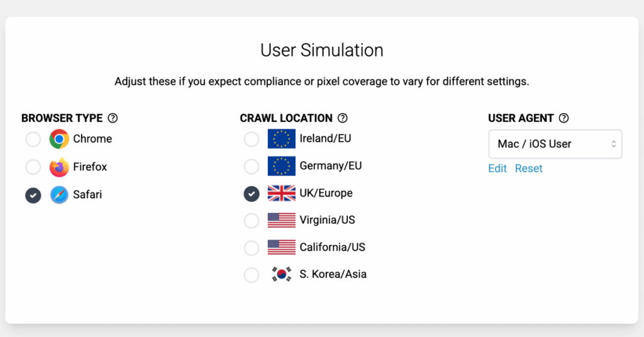644x337 pixels.
Task: Choose Germany/EU radio button
Action: (252, 166)
